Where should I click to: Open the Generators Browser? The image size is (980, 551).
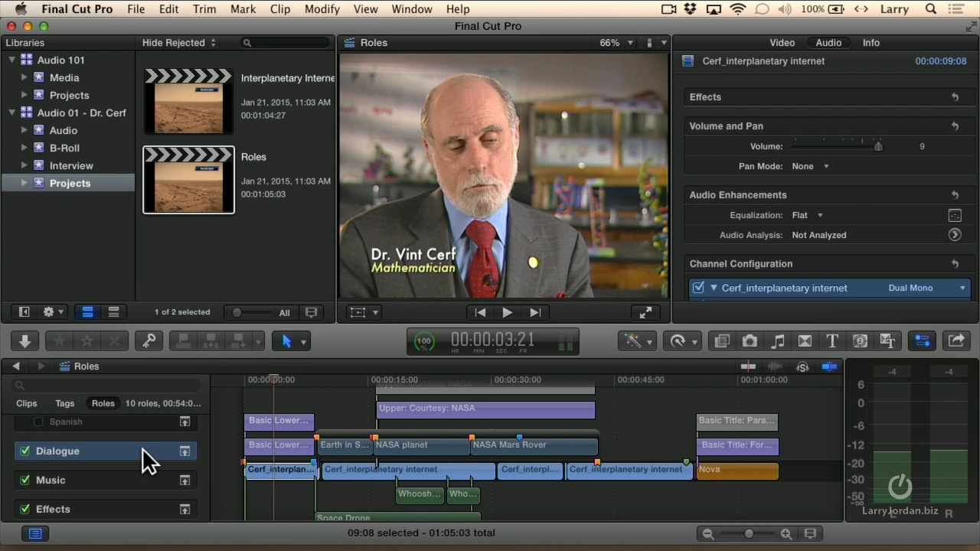[860, 341]
